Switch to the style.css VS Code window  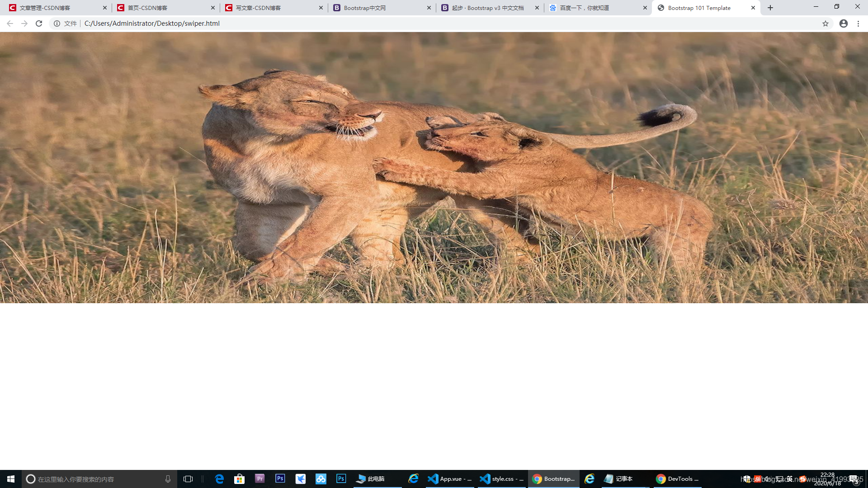[x=502, y=479]
